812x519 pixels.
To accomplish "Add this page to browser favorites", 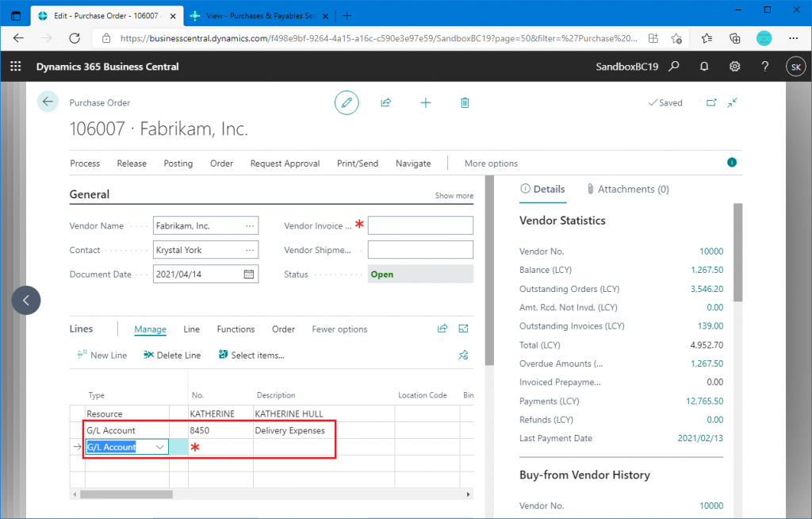I will click(676, 38).
